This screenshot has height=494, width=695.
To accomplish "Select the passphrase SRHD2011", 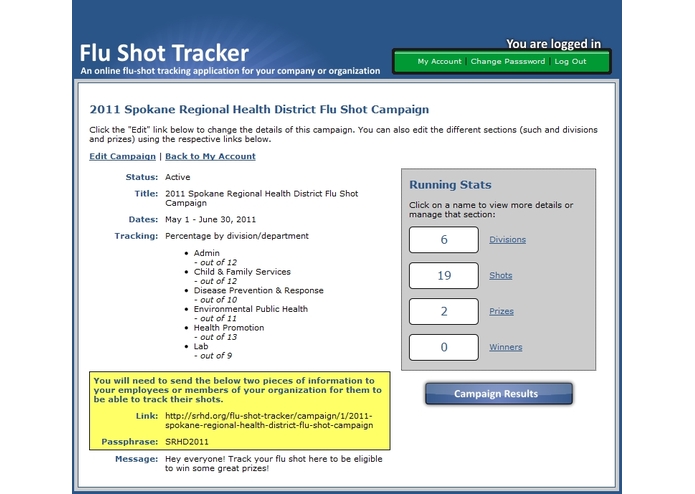I will [187, 442].
